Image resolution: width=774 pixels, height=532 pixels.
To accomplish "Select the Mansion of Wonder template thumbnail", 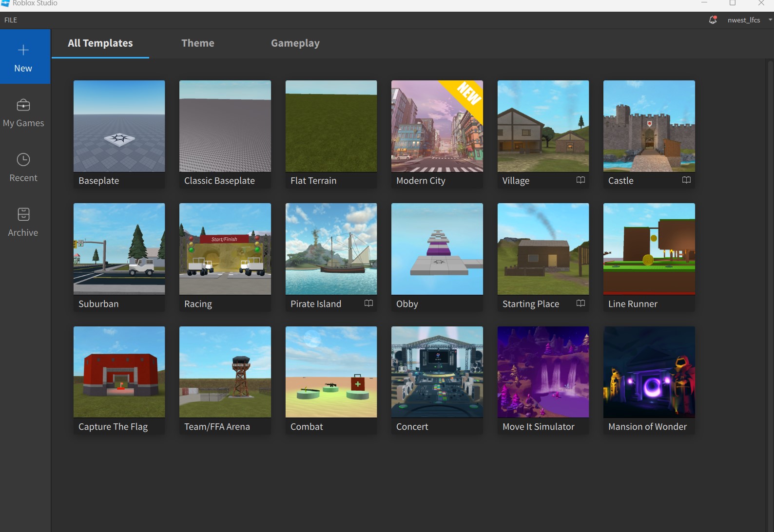I will point(649,372).
